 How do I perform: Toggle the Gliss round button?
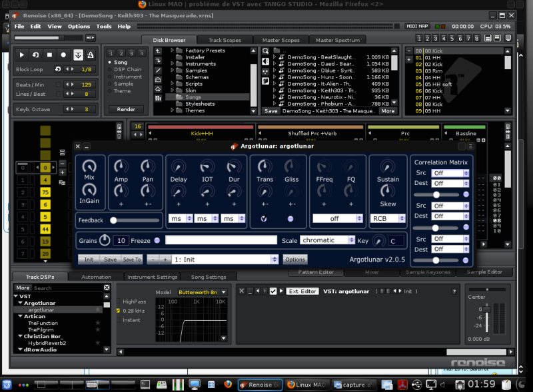290,219
